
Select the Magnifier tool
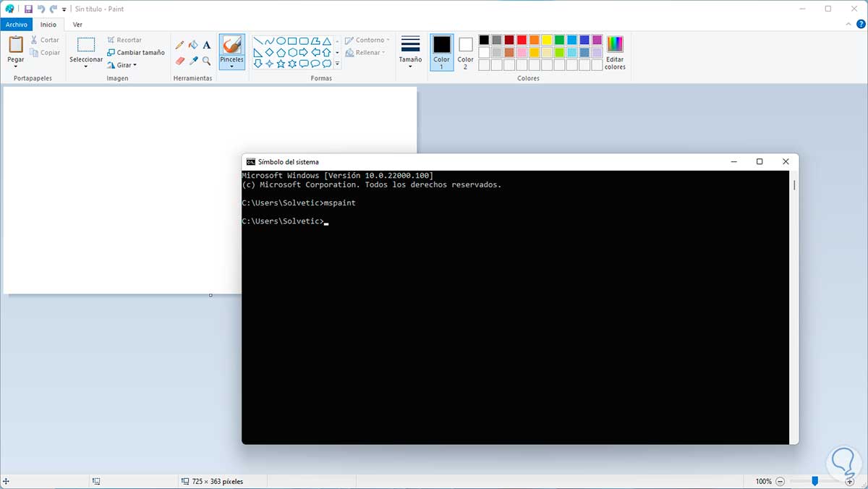coord(207,61)
